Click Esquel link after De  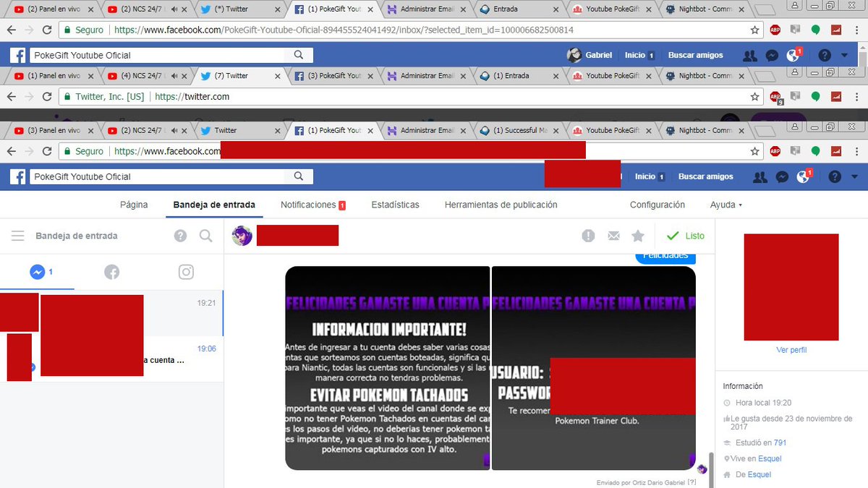[759, 474]
